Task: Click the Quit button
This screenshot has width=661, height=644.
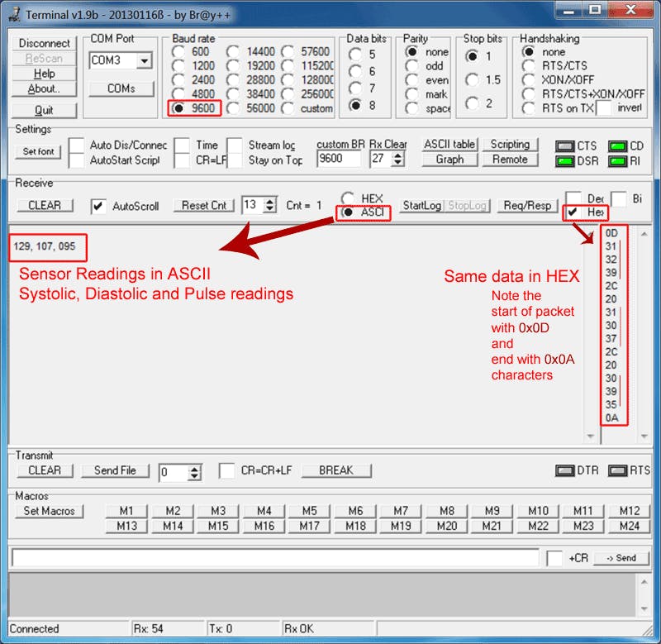Action: coord(45,110)
